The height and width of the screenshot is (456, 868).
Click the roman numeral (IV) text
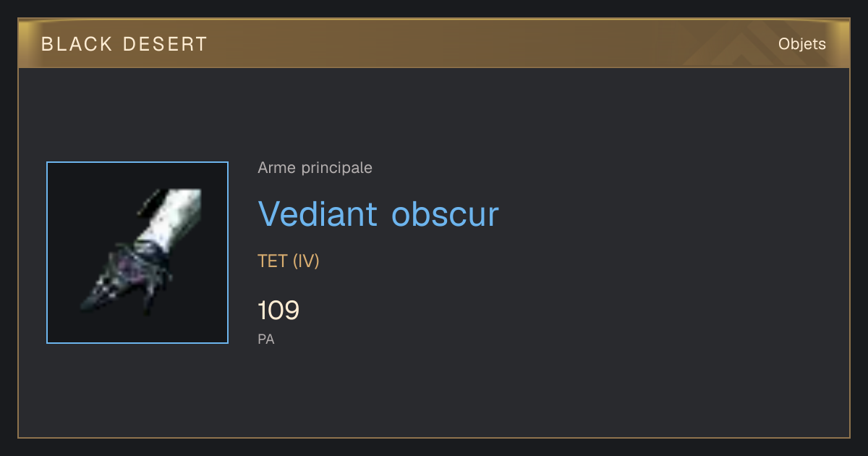[x=306, y=261]
